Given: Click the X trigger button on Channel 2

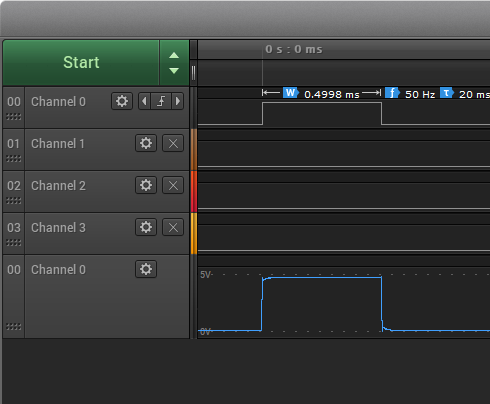Looking at the screenshot, I should (173, 185).
